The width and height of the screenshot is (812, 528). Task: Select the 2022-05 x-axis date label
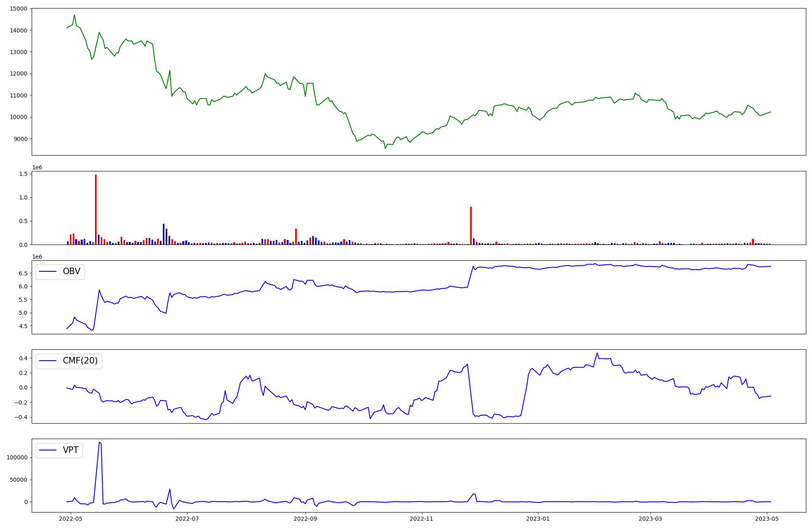71,518
